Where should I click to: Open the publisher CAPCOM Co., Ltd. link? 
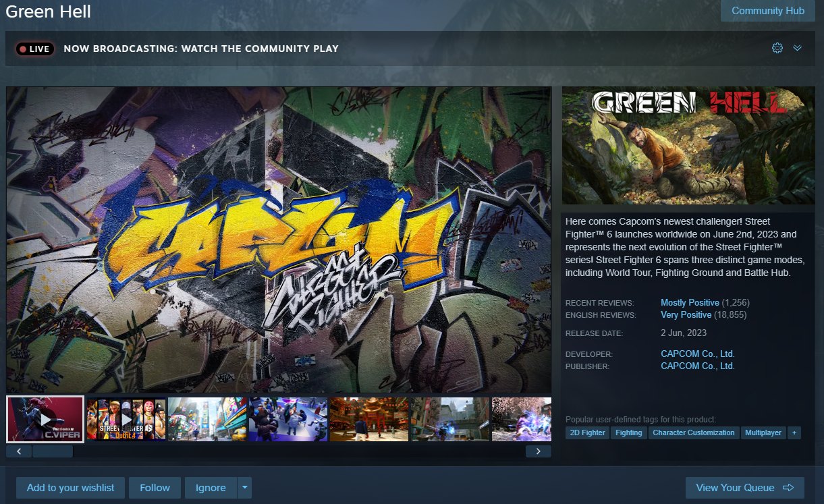click(698, 366)
